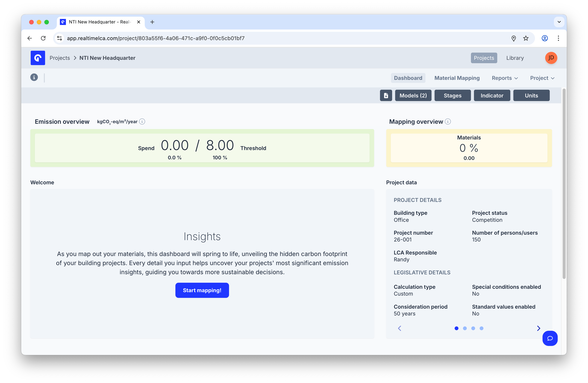Image resolution: width=588 pixels, height=383 pixels.
Task: Click the RealTimeLCA logo icon
Action: tap(38, 58)
